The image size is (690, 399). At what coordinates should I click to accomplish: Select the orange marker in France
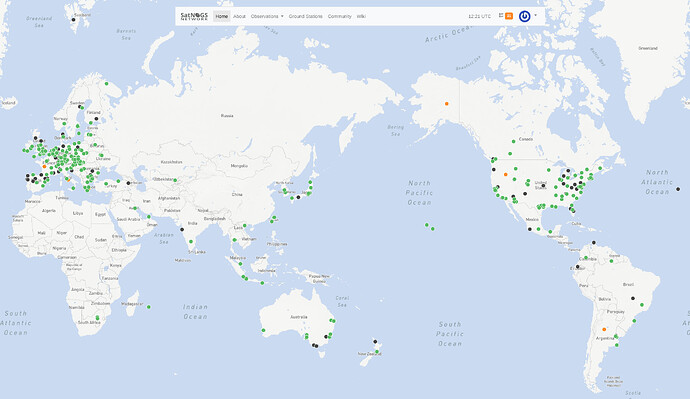[44, 166]
